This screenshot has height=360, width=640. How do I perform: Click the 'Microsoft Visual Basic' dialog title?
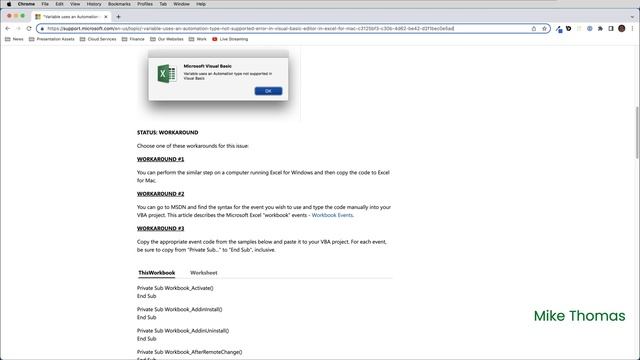tap(207, 66)
